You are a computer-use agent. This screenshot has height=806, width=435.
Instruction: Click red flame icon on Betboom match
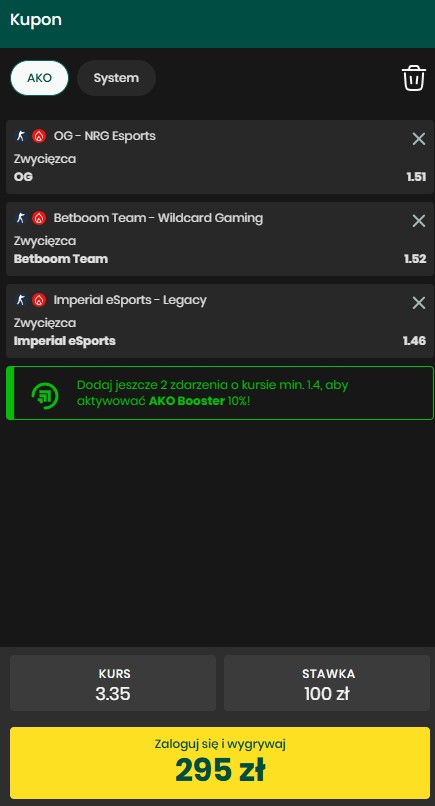click(39, 218)
